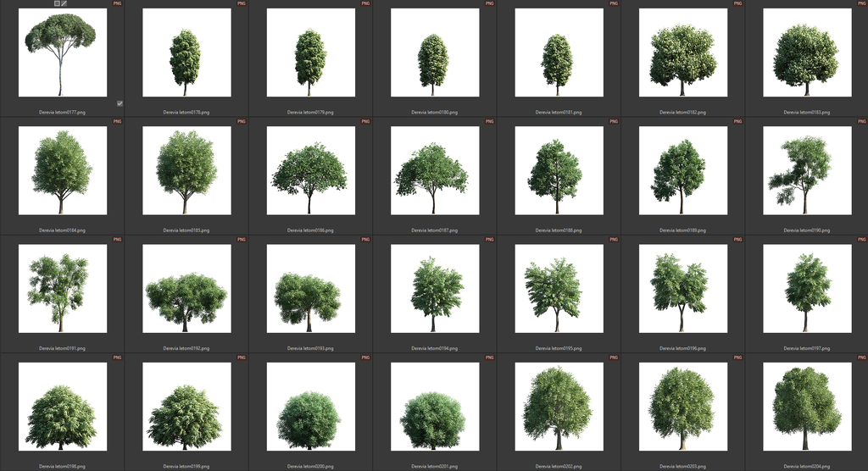Image resolution: width=868 pixels, height=471 pixels.
Task: Click the Derevia letom0180.png filename label
Action: tap(434, 112)
